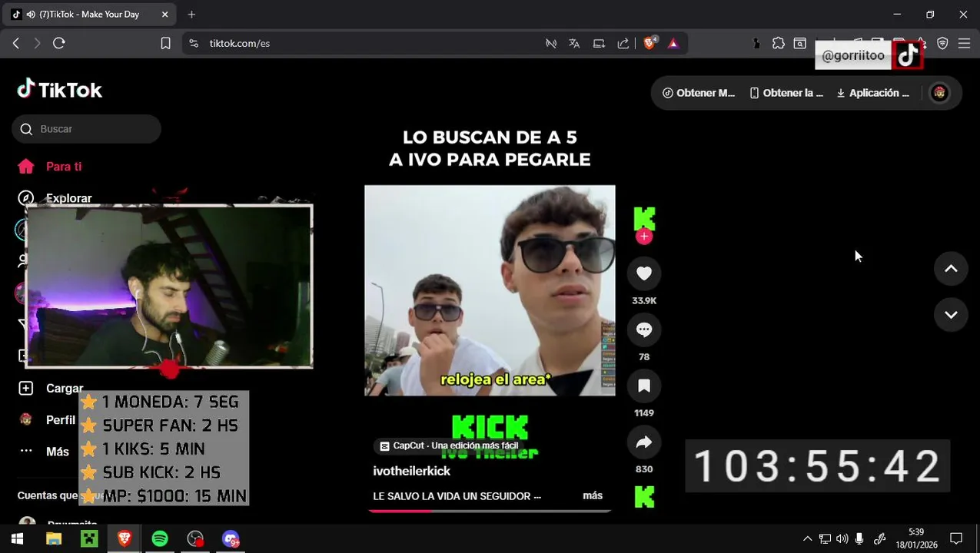The image size is (980, 553).
Task: Click the Obtener Monedas button
Action: (699, 93)
